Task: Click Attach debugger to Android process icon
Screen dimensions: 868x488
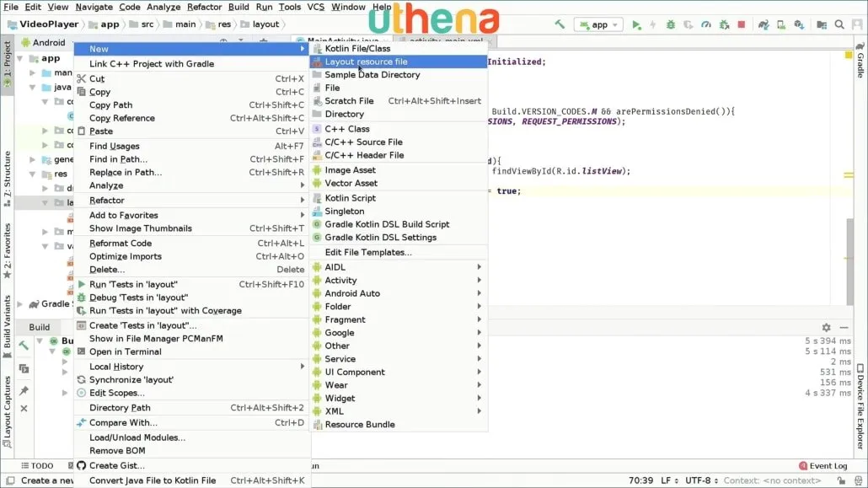Action: 724,25
